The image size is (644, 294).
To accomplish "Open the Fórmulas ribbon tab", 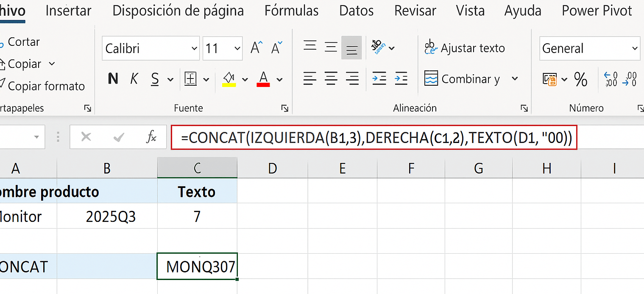I will click(291, 11).
